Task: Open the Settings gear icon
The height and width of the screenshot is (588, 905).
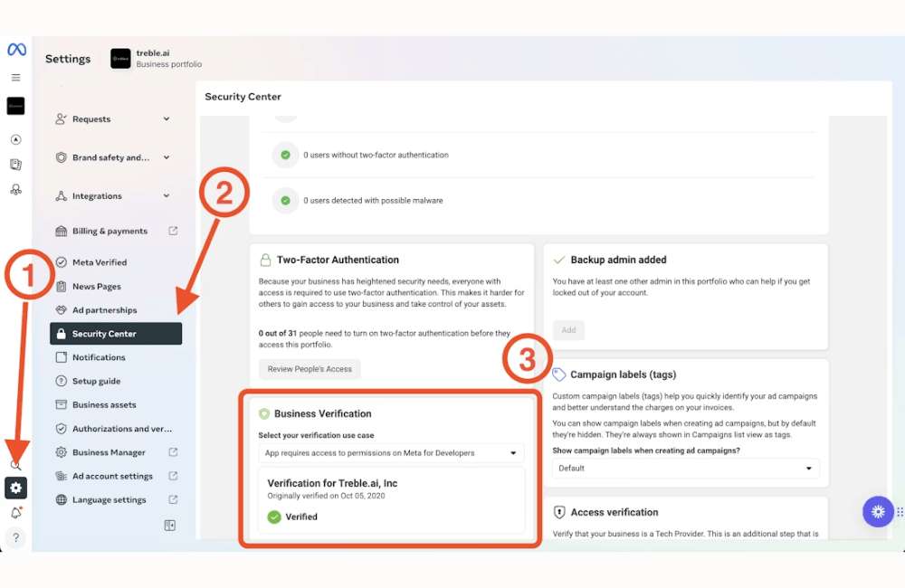Action: (15, 488)
